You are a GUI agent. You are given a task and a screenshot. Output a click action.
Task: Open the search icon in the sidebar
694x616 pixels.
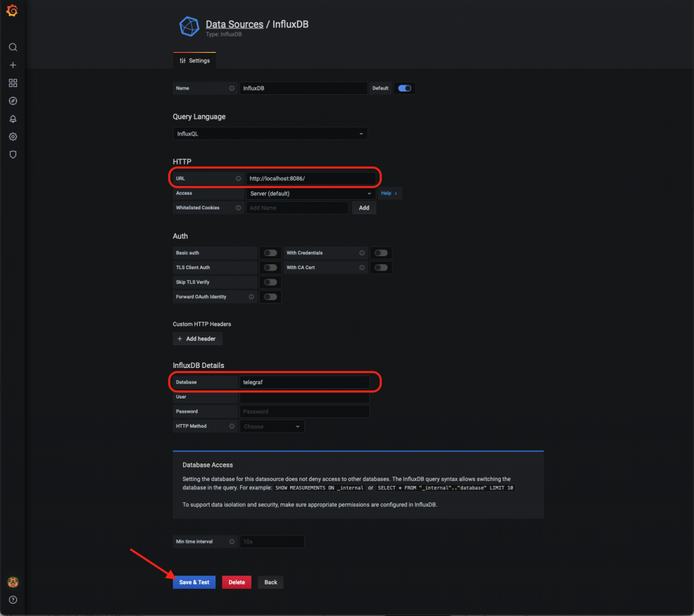click(x=13, y=47)
